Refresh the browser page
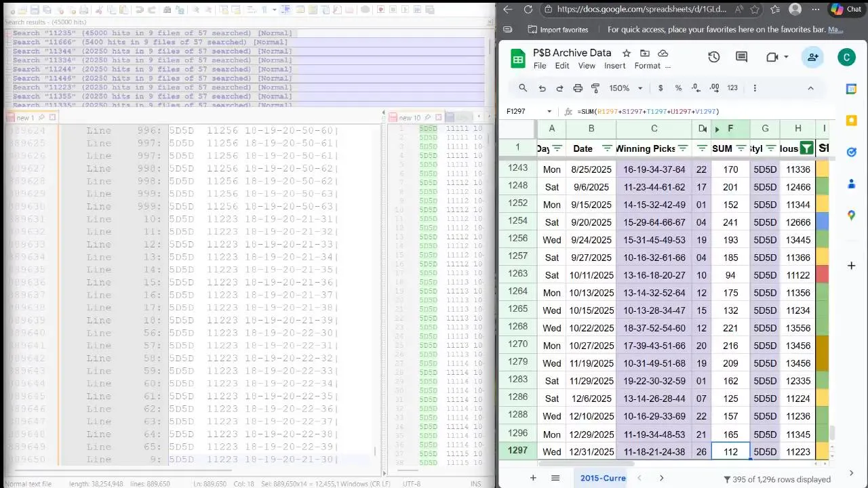This screenshot has height=488, width=868. point(528,9)
